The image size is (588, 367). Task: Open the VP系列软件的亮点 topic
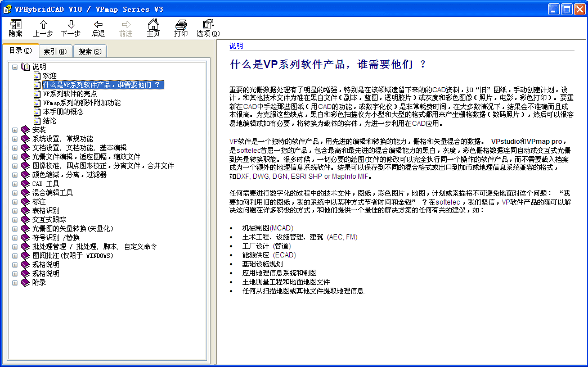coord(70,94)
